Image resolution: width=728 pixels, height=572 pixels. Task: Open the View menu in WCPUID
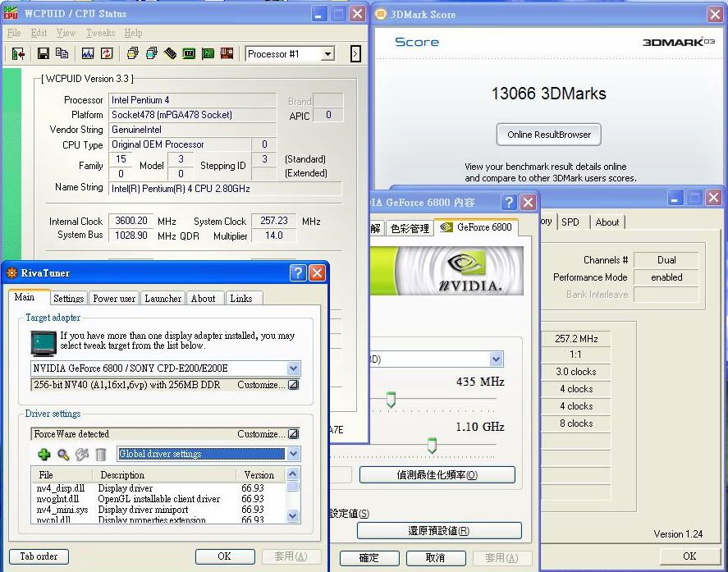(x=66, y=33)
